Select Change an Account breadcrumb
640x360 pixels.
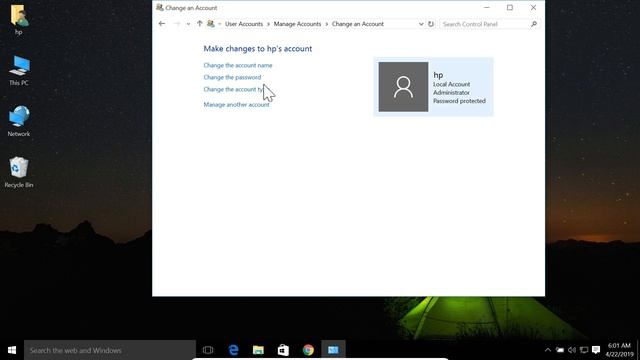(358, 24)
